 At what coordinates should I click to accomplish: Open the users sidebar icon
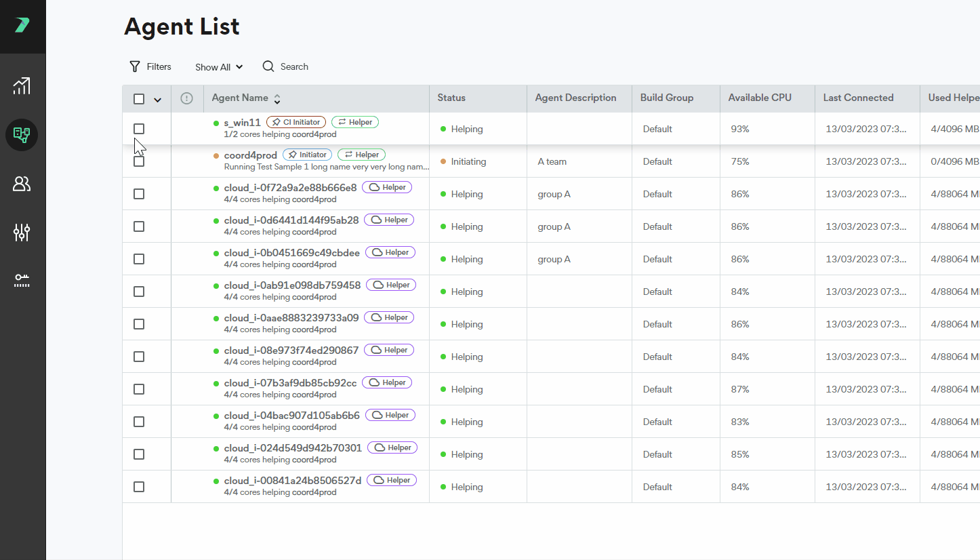[22, 184]
